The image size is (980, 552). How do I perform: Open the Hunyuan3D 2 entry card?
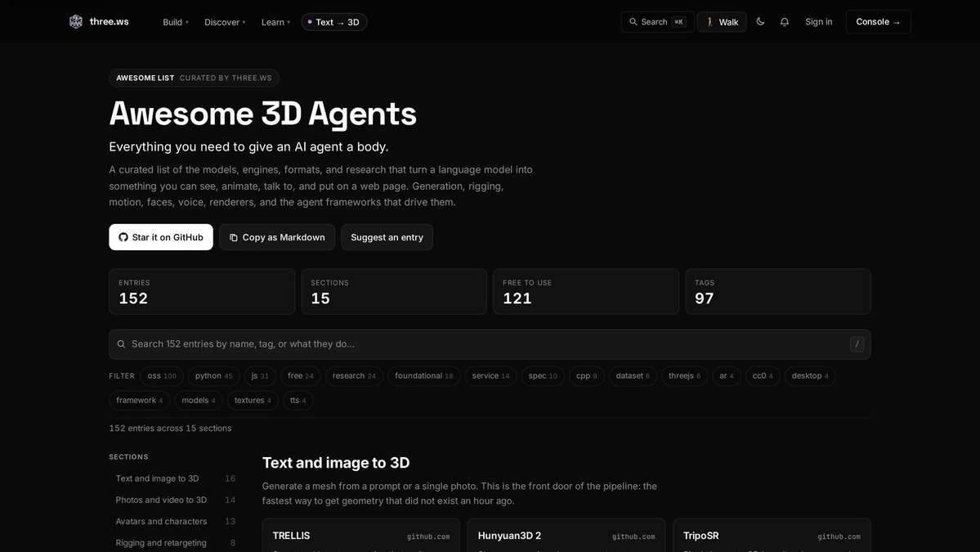(x=566, y=536)
